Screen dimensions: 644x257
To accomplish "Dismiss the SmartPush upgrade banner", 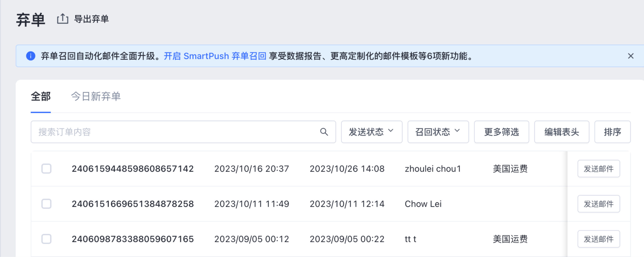I will tap(631, 56).
